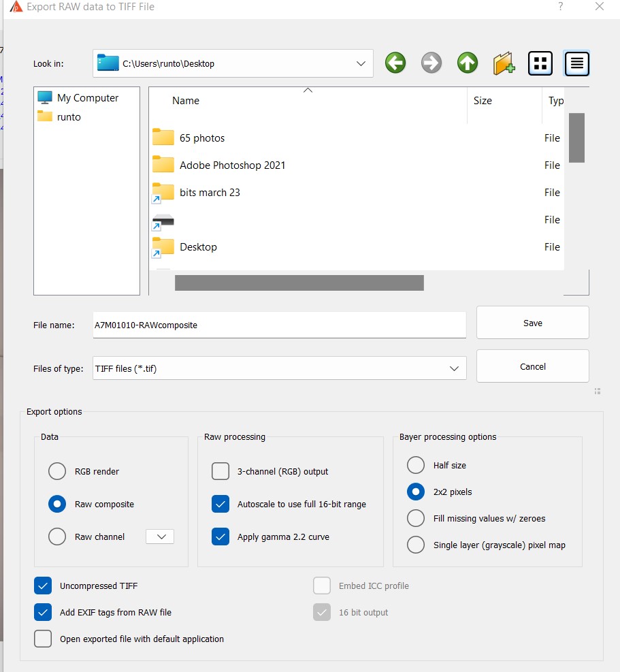620x672 pixels.
Task: Sort files by Name column header
Action: (186, 101)
